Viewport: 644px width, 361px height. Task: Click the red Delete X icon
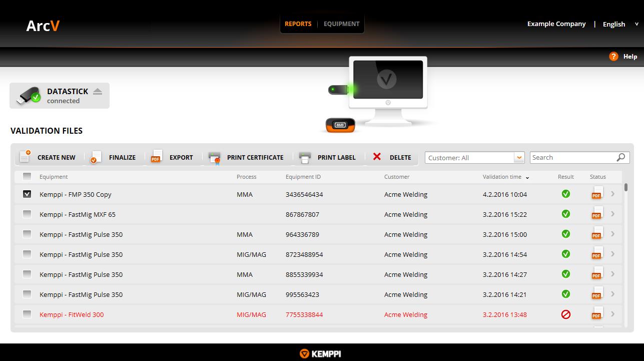pos(377,157)
